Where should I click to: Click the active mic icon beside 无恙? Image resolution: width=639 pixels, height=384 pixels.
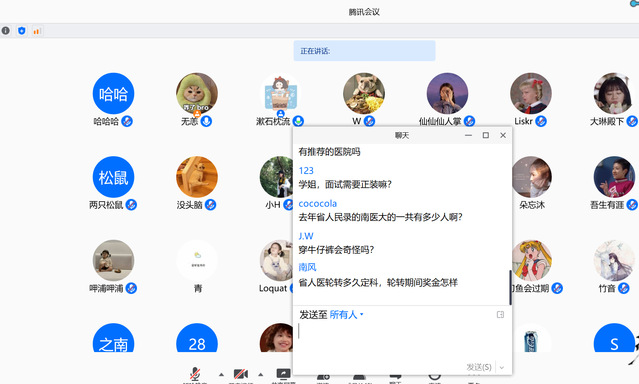206,121
